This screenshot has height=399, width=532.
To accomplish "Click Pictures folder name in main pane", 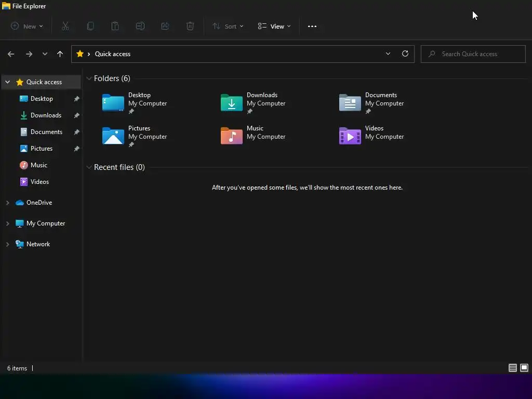I will 139,128.
